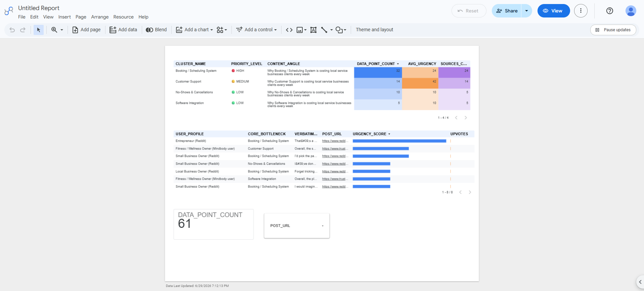Click PRIORITY_LEVEL column header

click(247, 64)
